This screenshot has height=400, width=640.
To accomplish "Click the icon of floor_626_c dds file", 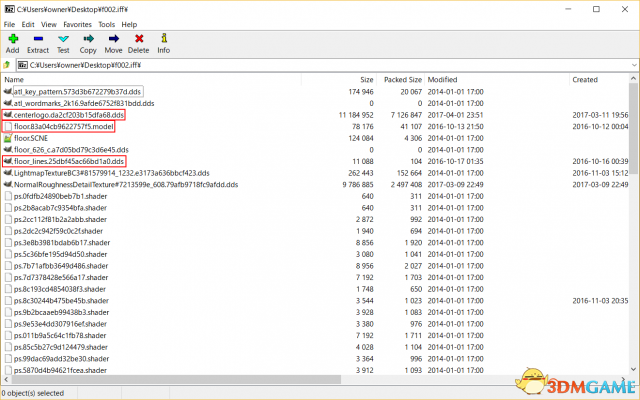I will tap(8, 150).
